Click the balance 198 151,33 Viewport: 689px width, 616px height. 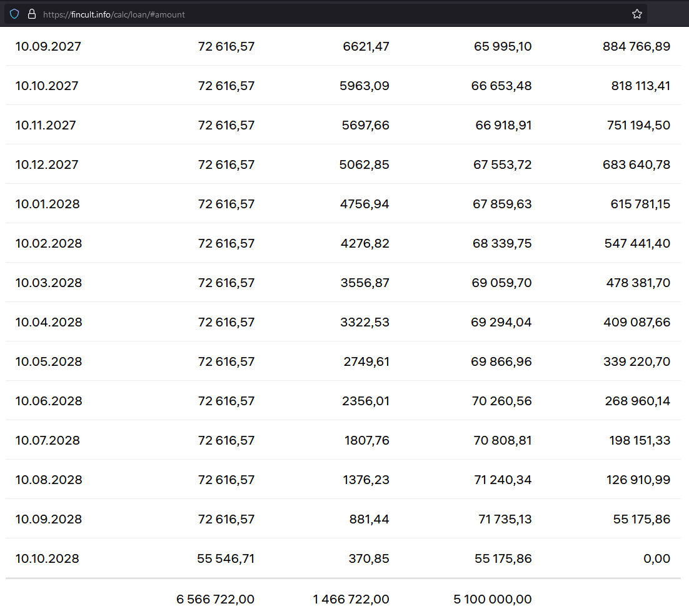[640, 440]
